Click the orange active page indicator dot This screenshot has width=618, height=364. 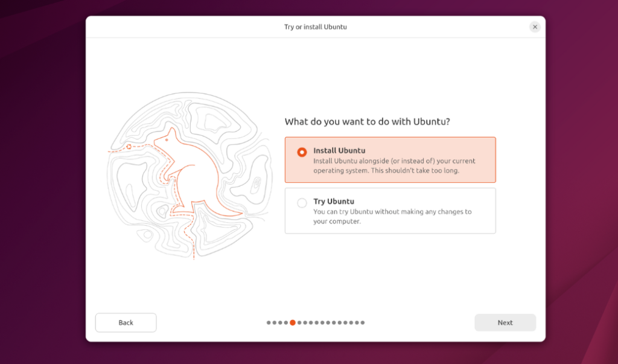(x=293, y=322)
